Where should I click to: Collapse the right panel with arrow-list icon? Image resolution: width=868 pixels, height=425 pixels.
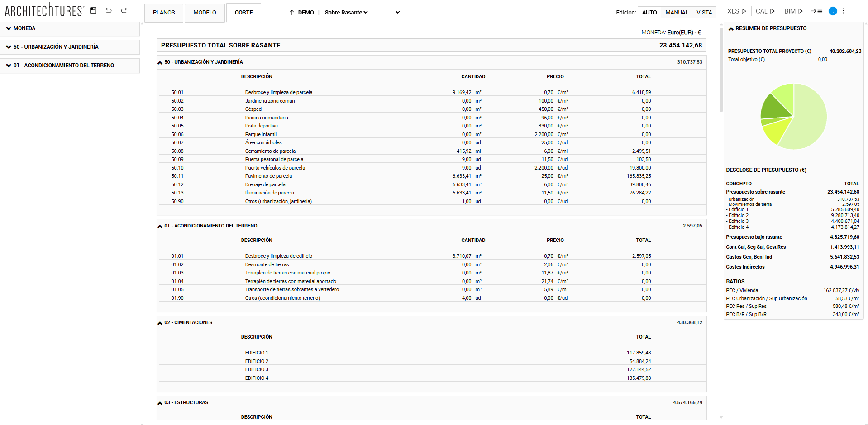[816, 11]
